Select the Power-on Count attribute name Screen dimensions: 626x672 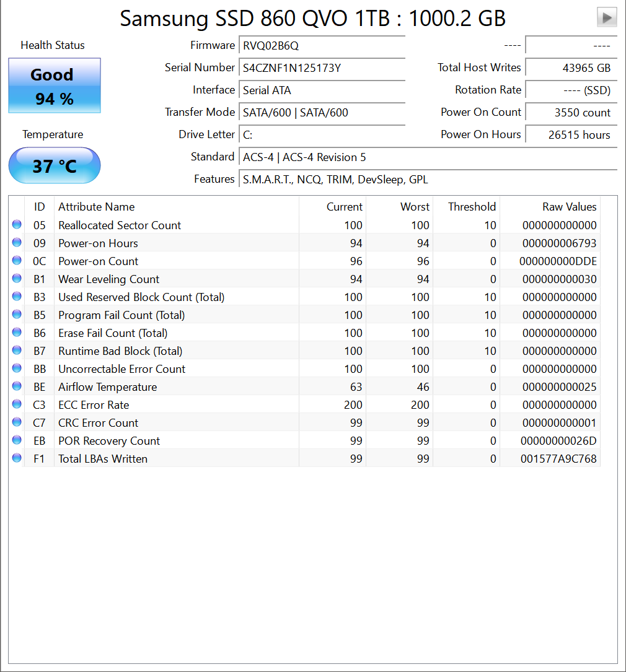pyautogui.click(x=98, y=261)
